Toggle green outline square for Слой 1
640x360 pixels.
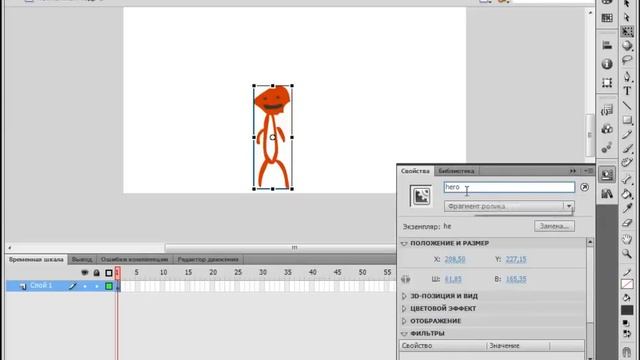tap(109, 286)
